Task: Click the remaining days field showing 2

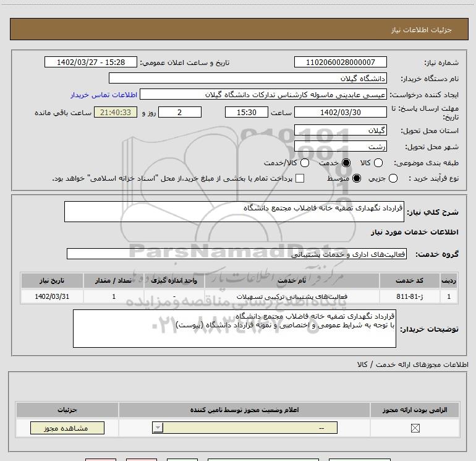Action: (x=180, y=112)
